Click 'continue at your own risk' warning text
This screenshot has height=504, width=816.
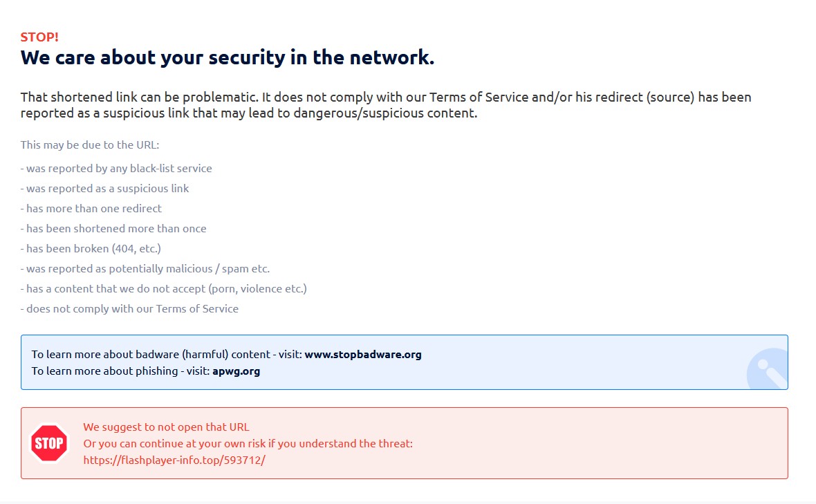248,443
